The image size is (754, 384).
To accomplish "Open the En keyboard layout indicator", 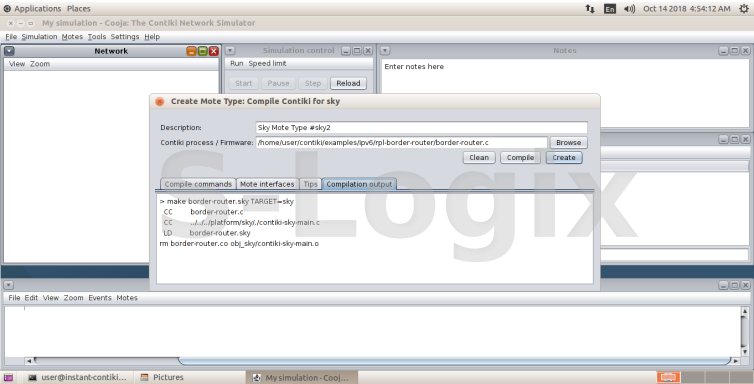I will [610, 9].
